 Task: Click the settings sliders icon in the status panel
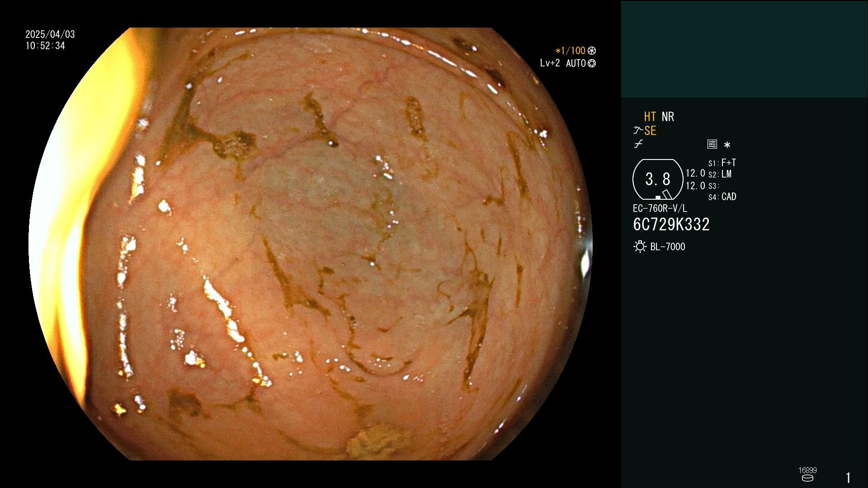point(712,144)
